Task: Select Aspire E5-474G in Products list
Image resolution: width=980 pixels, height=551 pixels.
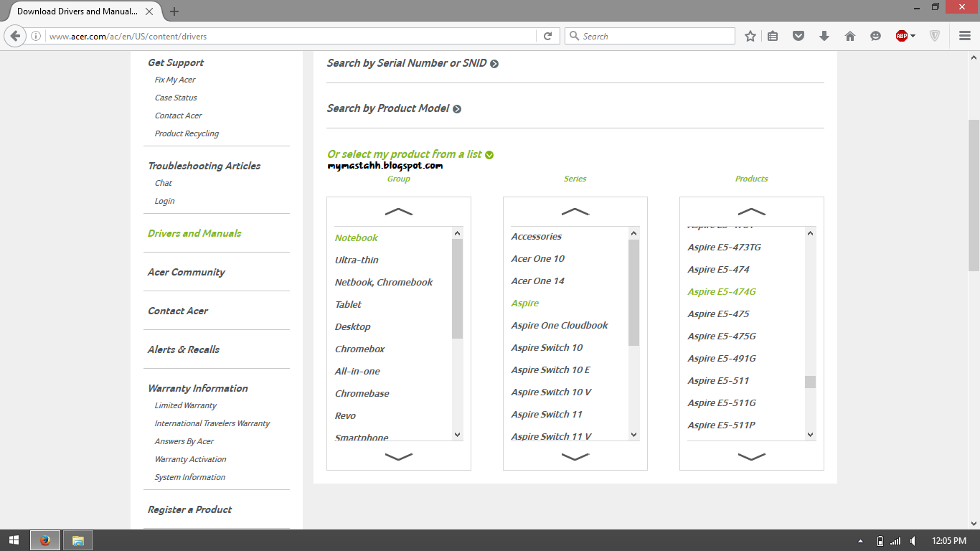Action: point(722,291)
